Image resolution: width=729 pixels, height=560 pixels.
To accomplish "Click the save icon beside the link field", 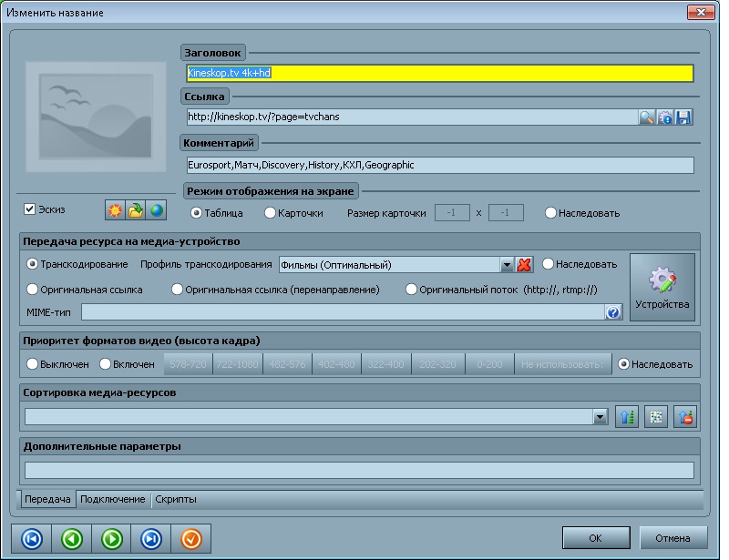I will point(683,117).
